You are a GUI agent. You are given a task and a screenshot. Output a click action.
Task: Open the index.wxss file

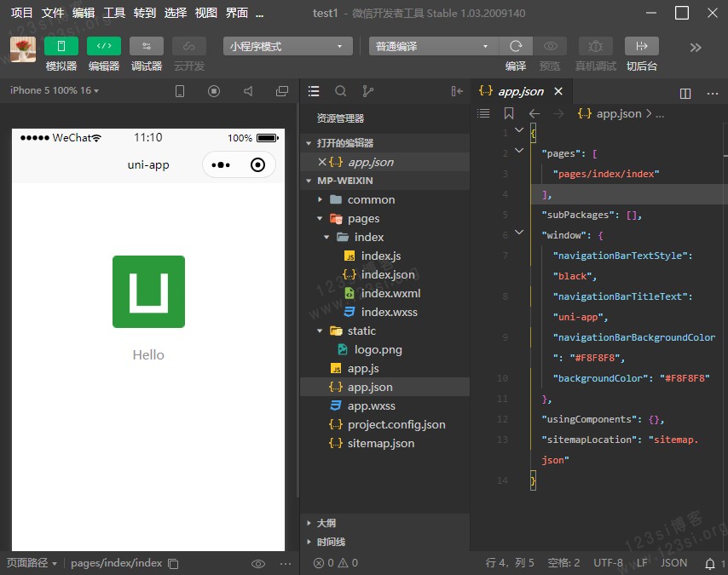(384, 312)
